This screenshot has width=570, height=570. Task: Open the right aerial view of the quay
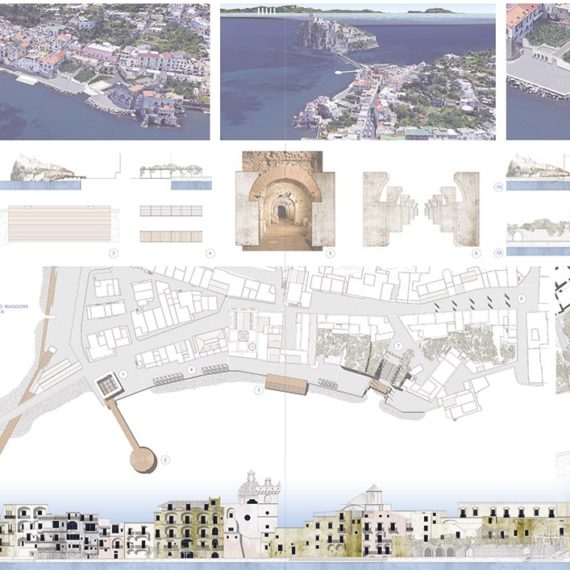click(x=538, y=72)
